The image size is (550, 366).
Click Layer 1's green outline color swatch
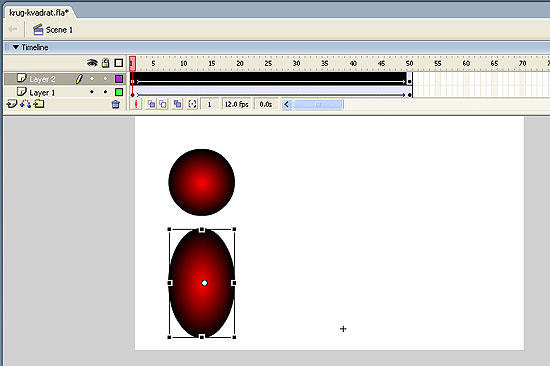pos(119,92)
